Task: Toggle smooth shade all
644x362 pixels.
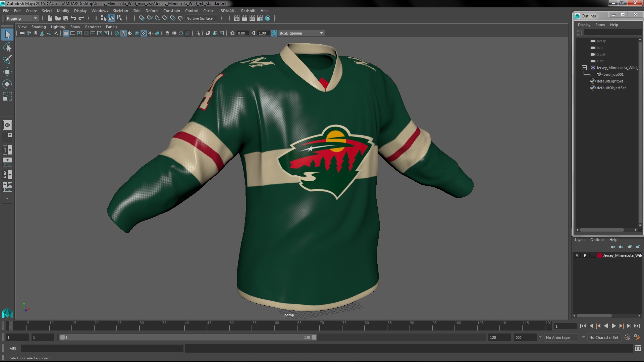Action: pos(123,33)
